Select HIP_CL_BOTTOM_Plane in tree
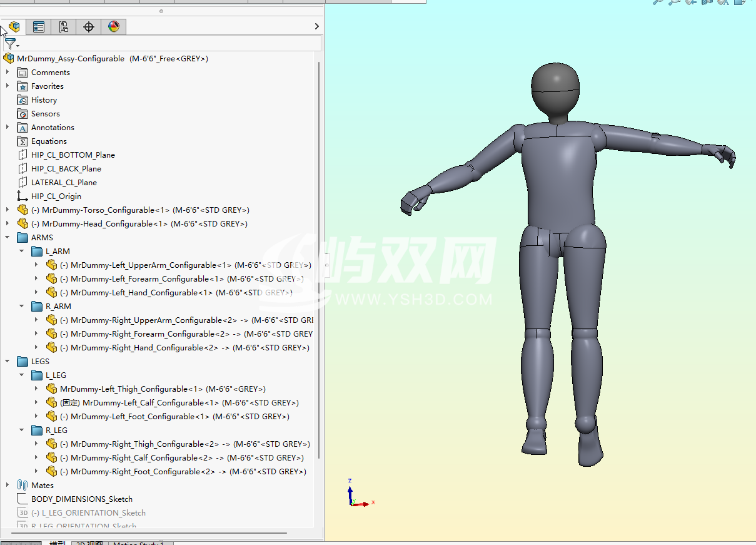 tap(73, 155)
